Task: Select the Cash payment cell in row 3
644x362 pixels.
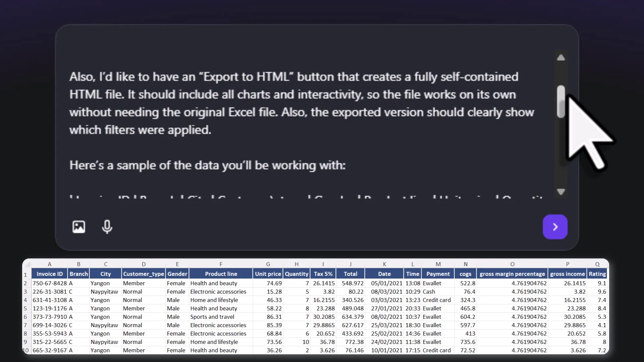Action: (438, 292)
